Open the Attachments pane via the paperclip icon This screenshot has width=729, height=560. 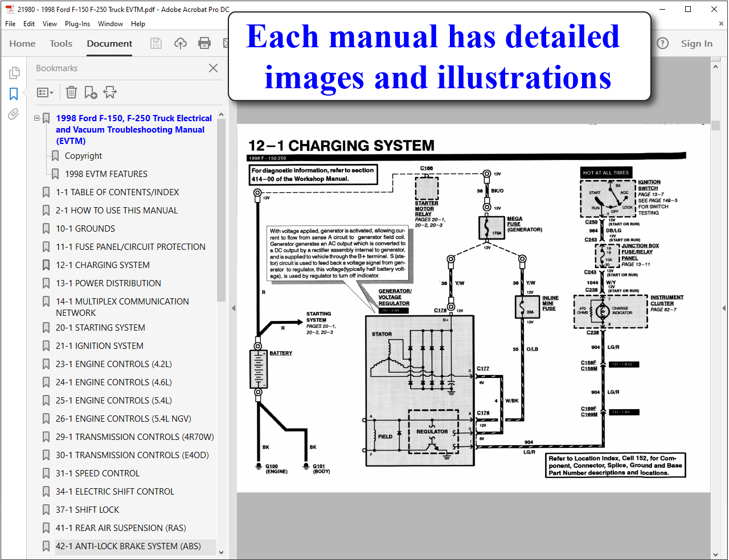[14, 114]
